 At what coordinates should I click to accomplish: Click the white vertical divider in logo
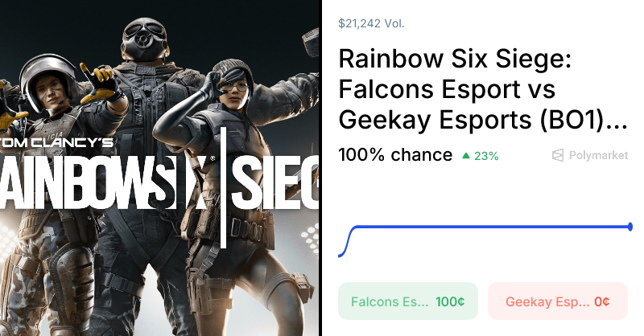pos(223,188)
